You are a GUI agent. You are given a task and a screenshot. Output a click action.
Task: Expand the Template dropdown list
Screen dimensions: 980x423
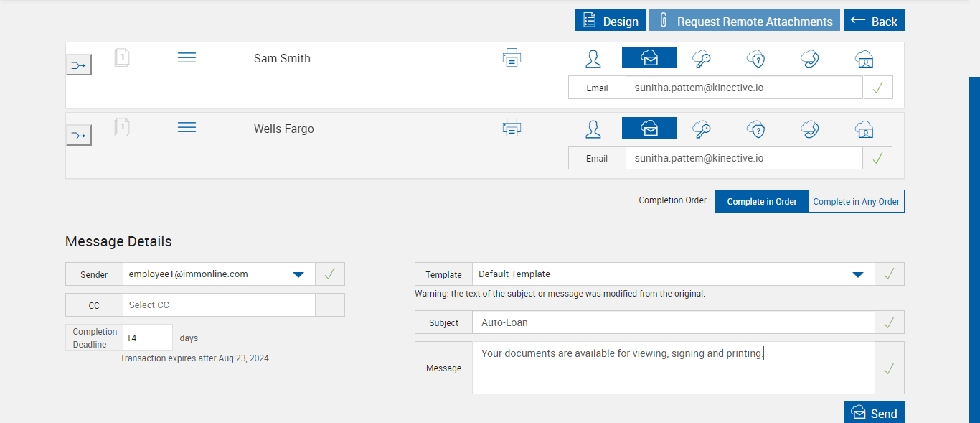coord(857,274)
